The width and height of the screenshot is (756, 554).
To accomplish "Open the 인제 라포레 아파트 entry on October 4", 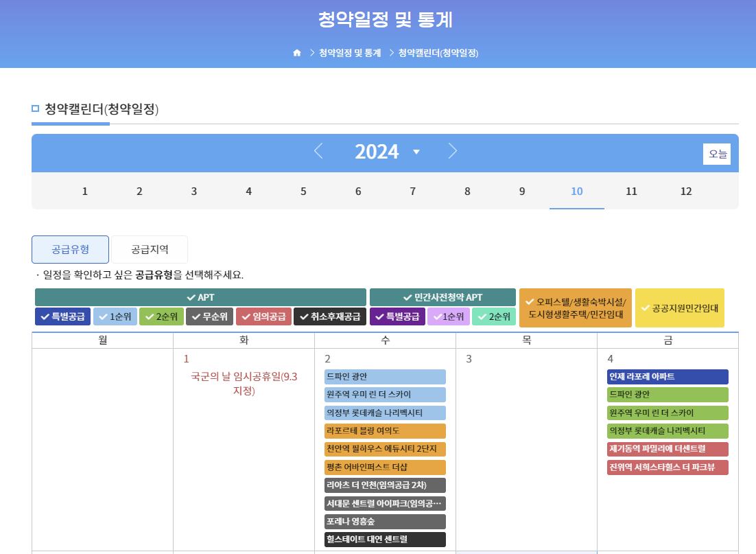I will coord(668,376).
